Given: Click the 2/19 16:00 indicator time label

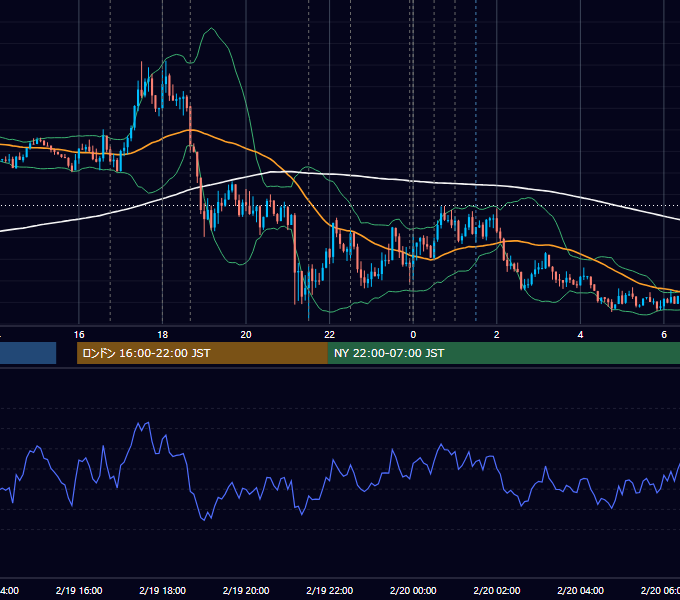Looking at the screenshot, I should tap(79, 590).
